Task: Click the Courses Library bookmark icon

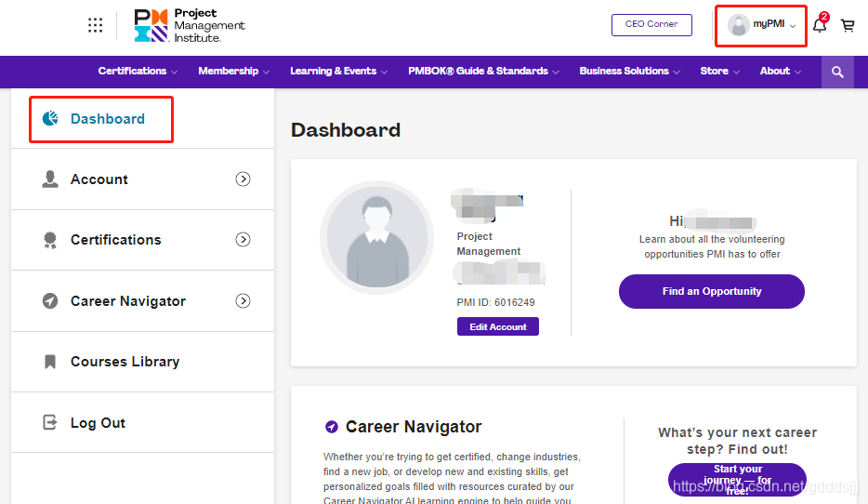Action: pos(50,362)
